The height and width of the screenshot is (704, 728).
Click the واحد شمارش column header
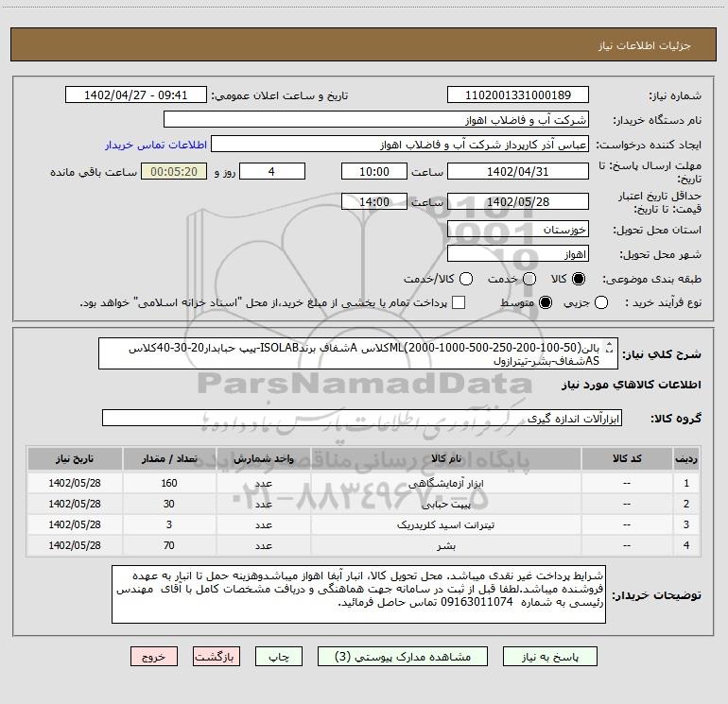(263, 458)
